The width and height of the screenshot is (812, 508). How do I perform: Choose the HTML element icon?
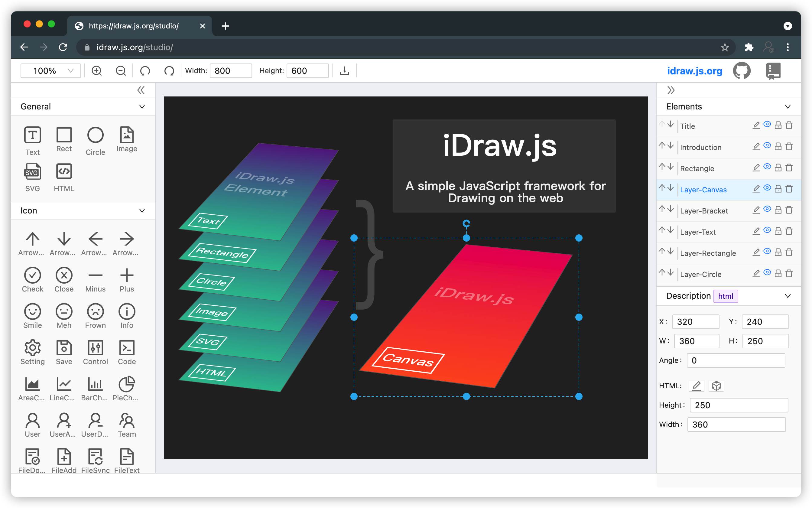tap(64, 172)
